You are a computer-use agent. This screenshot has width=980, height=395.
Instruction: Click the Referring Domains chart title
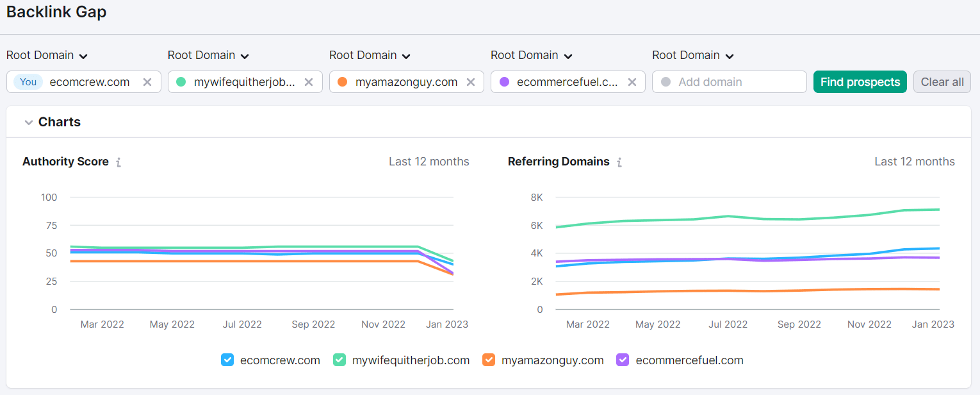click(559, 162)
